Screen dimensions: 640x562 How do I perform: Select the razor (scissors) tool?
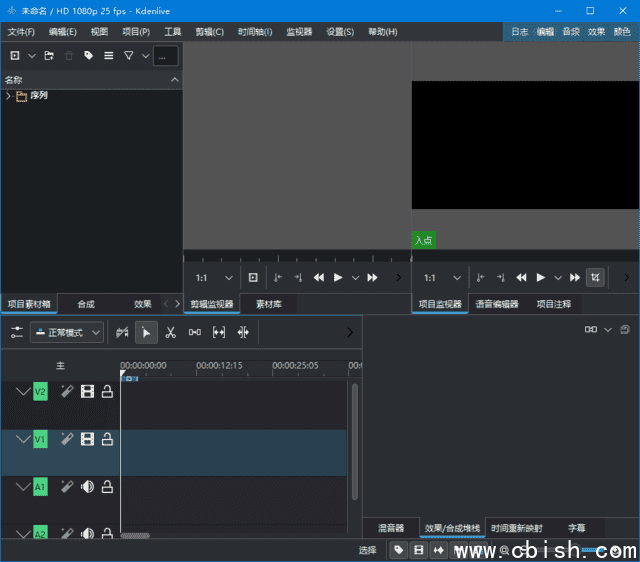tap(170, 332)
